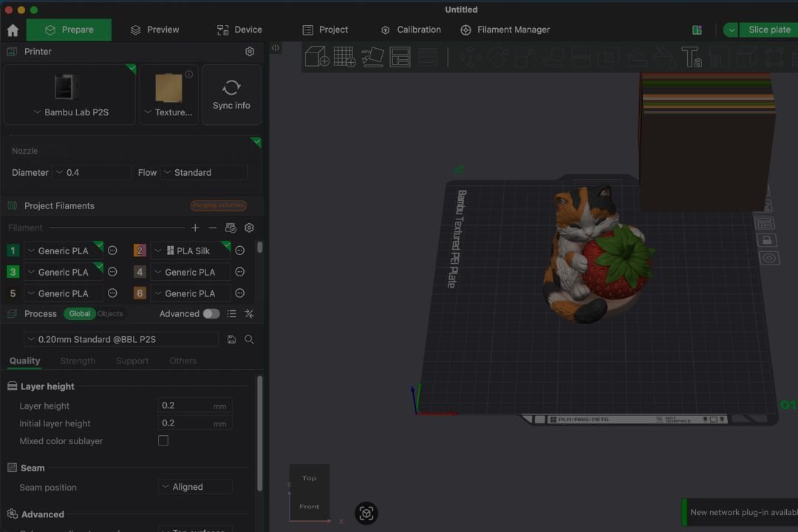Screen dimensions: 798x532
Task: Click the Layer height value field
Action: (195, 406)
